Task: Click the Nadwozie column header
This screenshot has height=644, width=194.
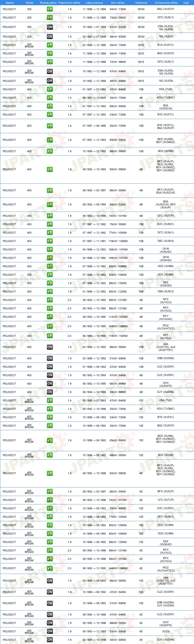Action: click(141, 3)
